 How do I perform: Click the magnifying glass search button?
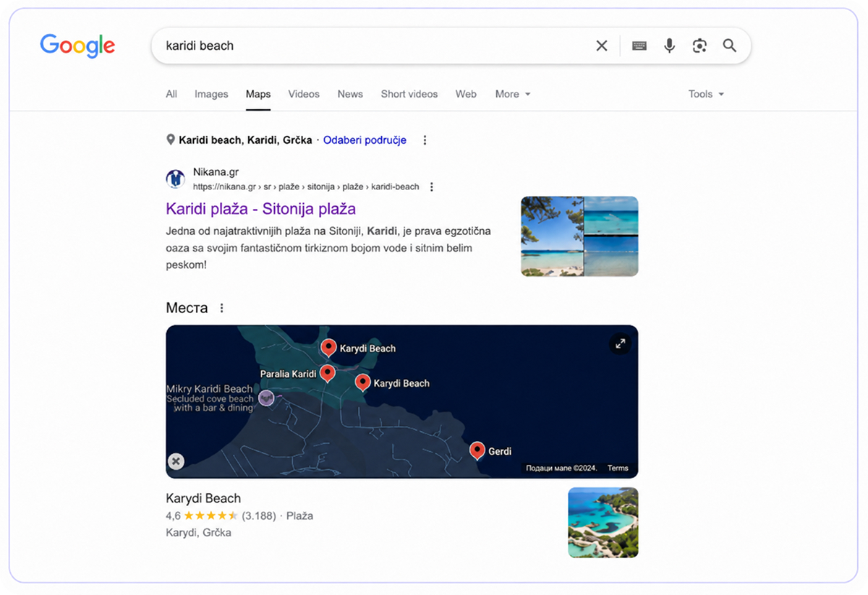point(730,46)
